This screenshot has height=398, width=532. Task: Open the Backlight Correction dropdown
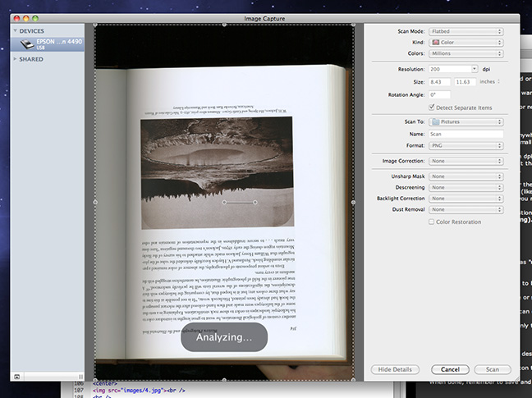tap(465, 199)
